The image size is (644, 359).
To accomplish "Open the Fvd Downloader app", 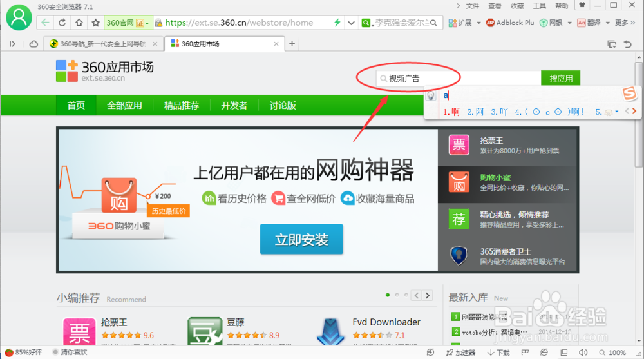I will (x=386, y=322).
